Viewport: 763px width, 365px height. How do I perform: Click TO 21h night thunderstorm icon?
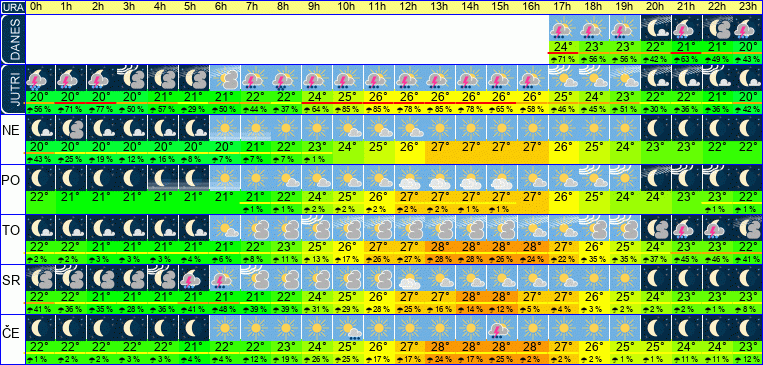(x=687, y=228)
